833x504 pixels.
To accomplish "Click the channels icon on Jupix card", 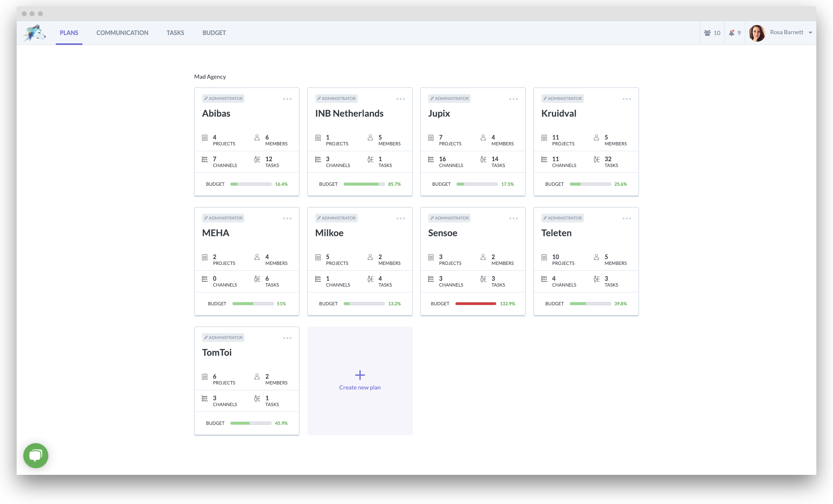I will (x=431, y=159).
